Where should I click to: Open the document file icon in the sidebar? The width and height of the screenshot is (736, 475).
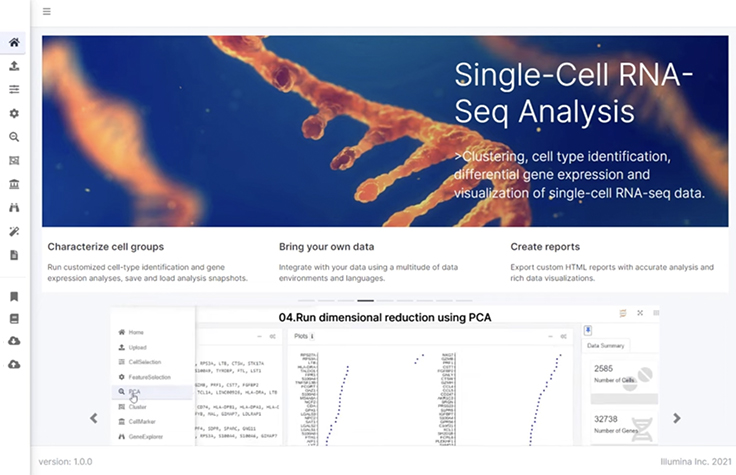click(14, 255)
